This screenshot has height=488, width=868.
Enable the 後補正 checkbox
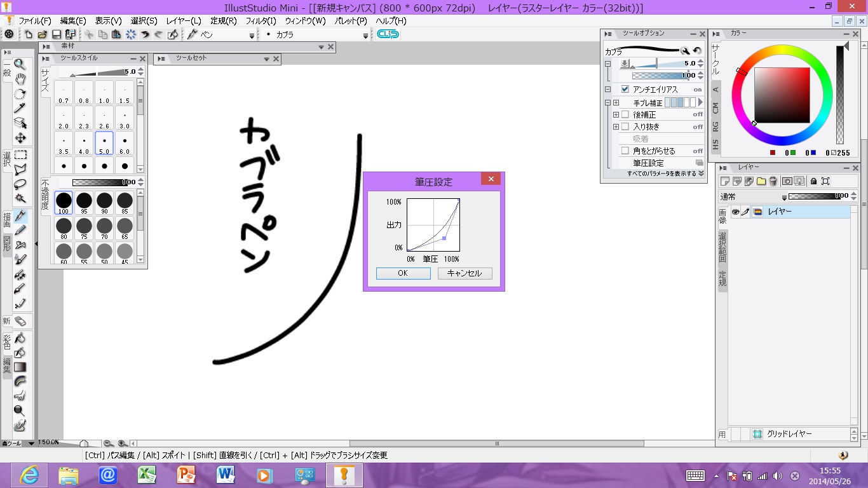(x=625, y=114)
